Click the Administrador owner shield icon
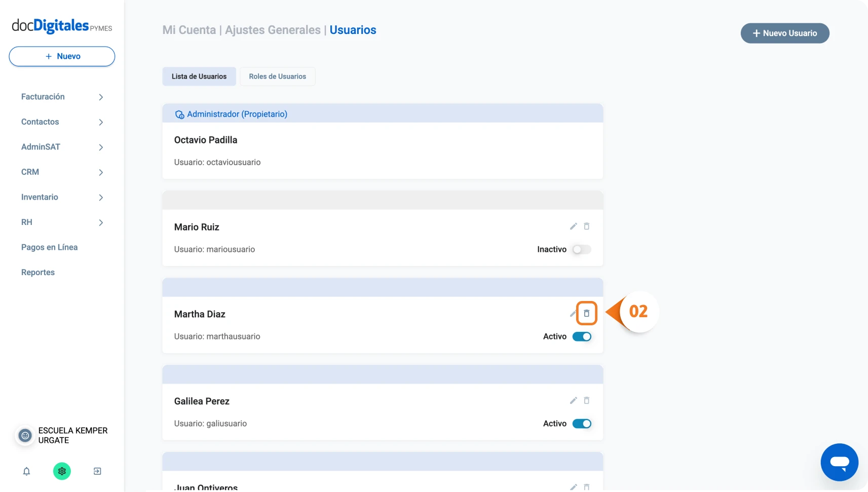The width and height of the screenshot is (868, 492). (x=179, y=115)
